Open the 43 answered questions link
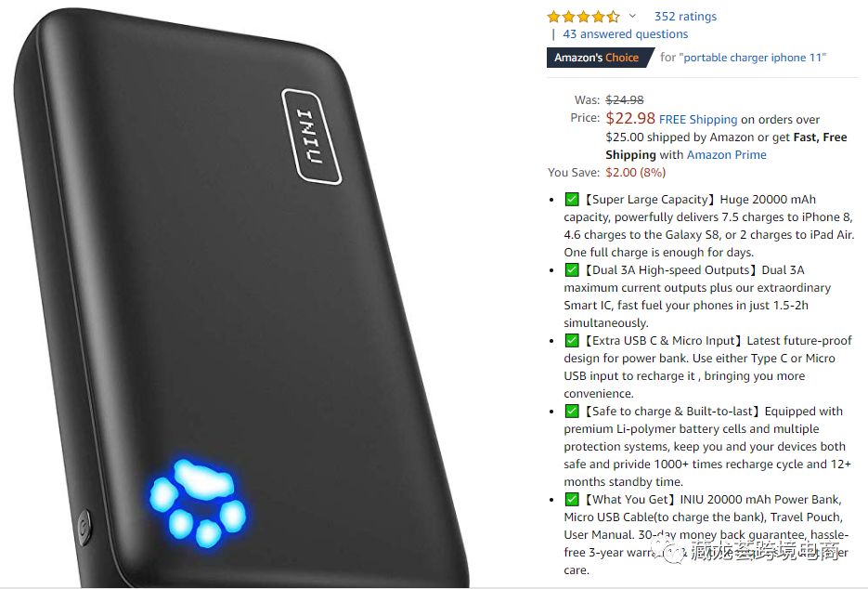This screenshot has height=589, width=868. [625, 33]
